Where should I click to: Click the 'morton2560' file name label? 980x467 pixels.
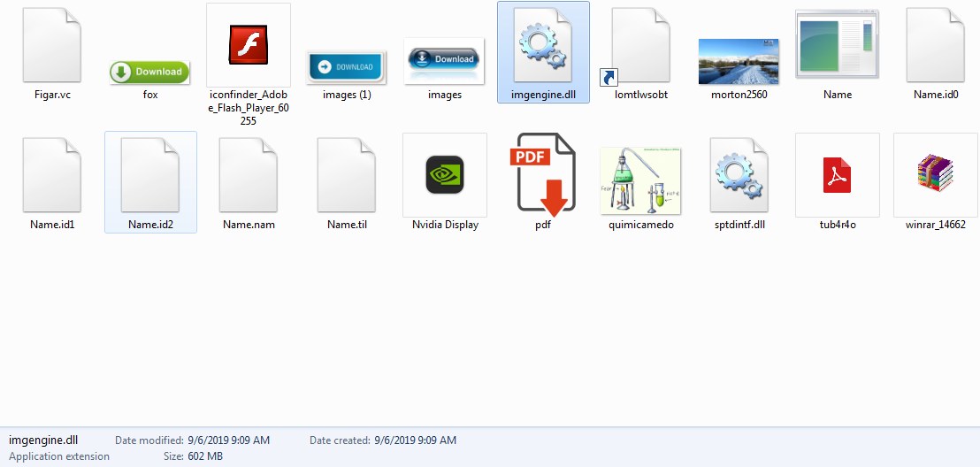point(739,95)
